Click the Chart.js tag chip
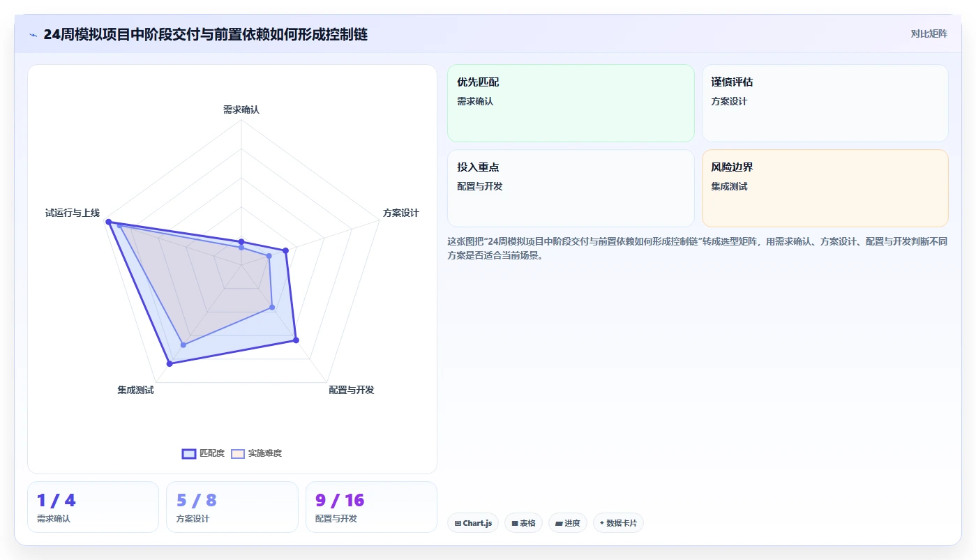The image size is (976, 560). coord(473,523)
